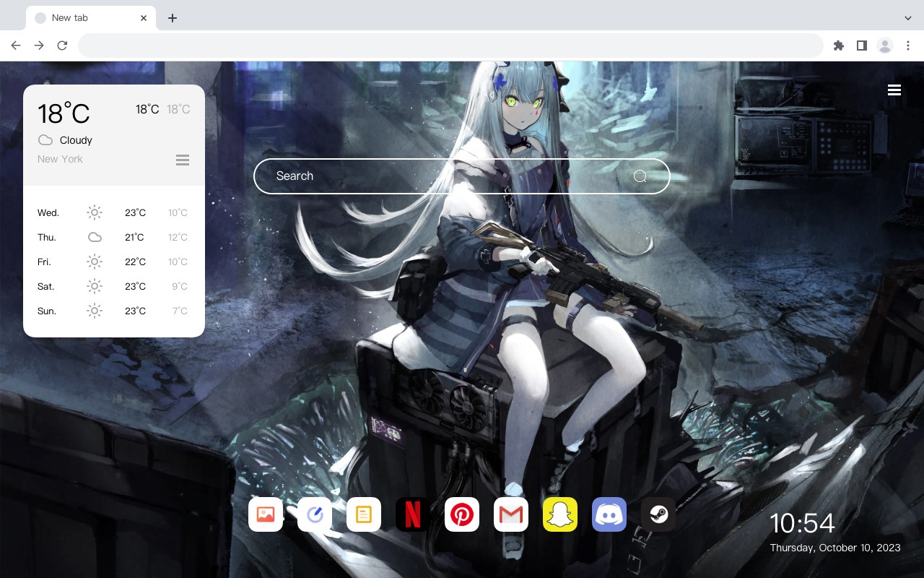Click the 21°C high for Thursday

click(135, 237)
